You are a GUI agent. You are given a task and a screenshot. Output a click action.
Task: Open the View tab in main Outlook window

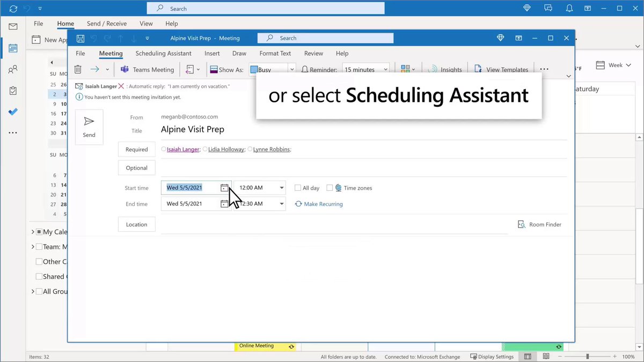(146, 24)
